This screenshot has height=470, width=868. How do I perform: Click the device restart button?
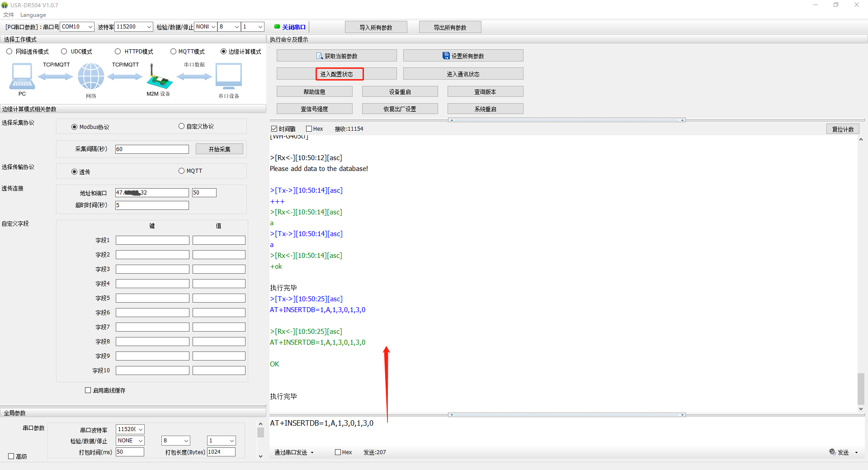click(400, 92)
